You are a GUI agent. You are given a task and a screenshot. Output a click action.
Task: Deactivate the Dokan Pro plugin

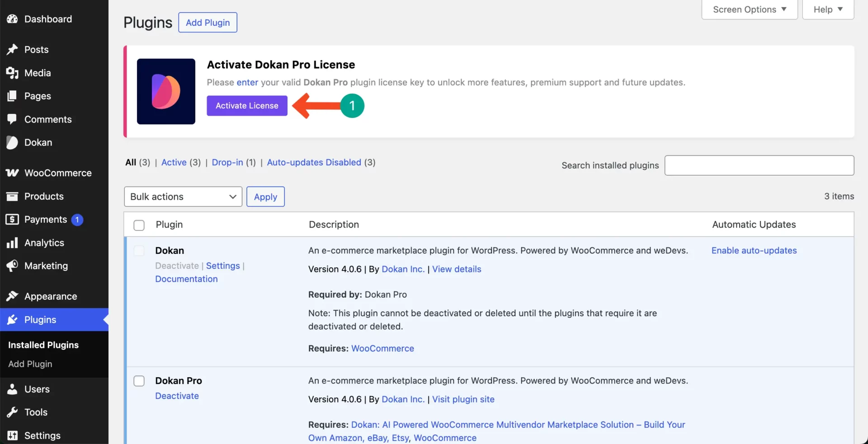coord(177,396)
